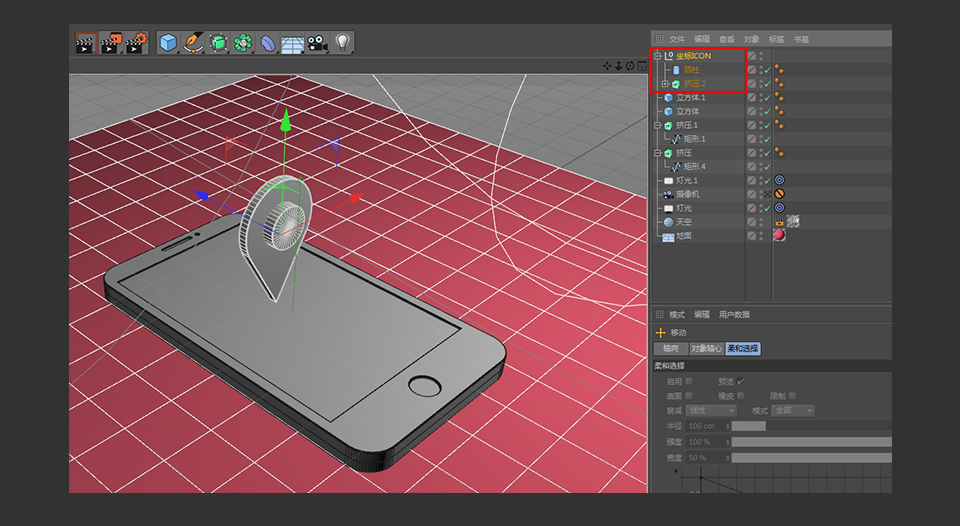Open the 用户数据 menu in Attributes panel

click(x=734, y=314)
